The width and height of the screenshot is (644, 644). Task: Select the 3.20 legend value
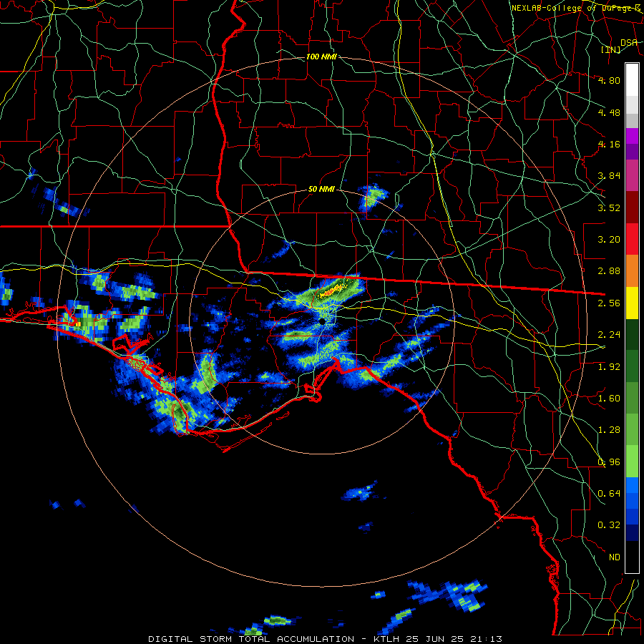(609, 240)
